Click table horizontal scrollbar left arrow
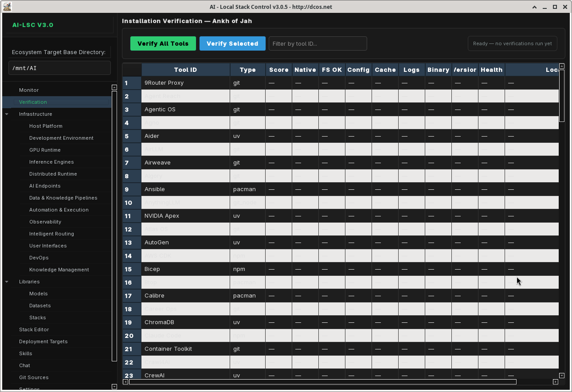The width and height of the screenshot is (572, 392). coord(125,382)
